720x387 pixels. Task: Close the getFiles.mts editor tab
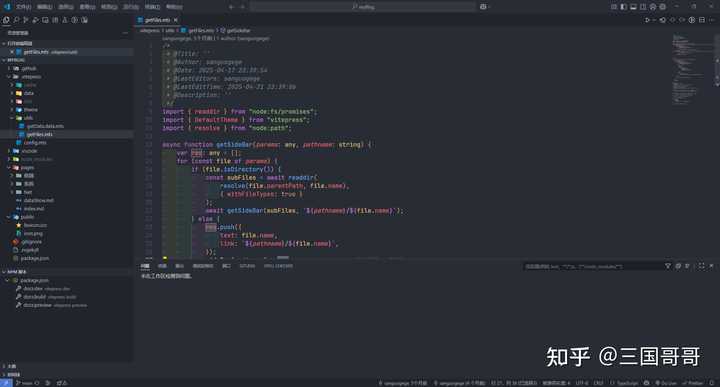coord(175,20)
